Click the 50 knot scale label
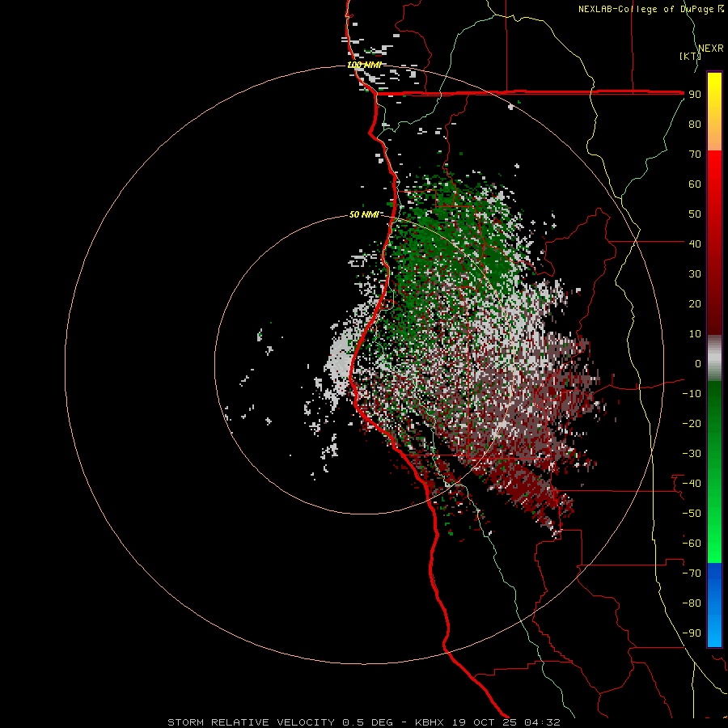 click(695, 214)
